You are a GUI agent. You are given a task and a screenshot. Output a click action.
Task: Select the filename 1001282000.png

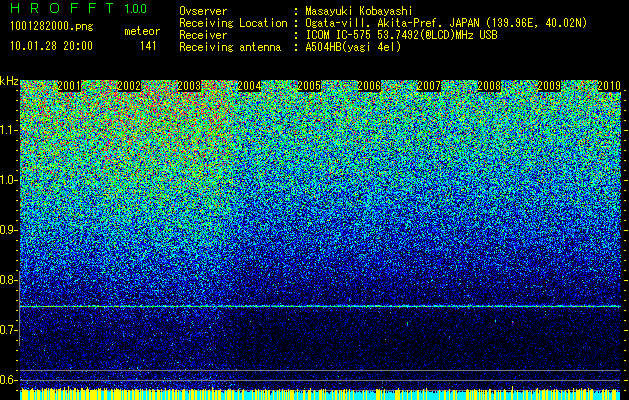point(52,27)
